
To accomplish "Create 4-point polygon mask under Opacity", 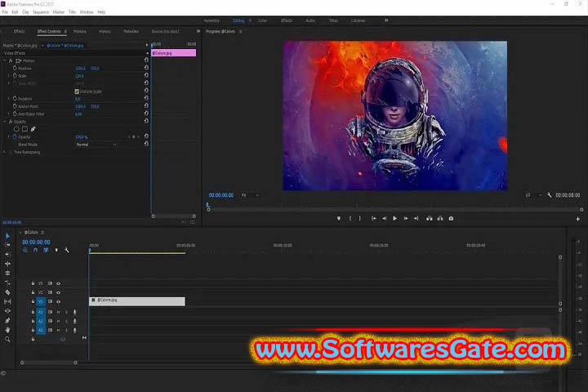I will 24,129.
